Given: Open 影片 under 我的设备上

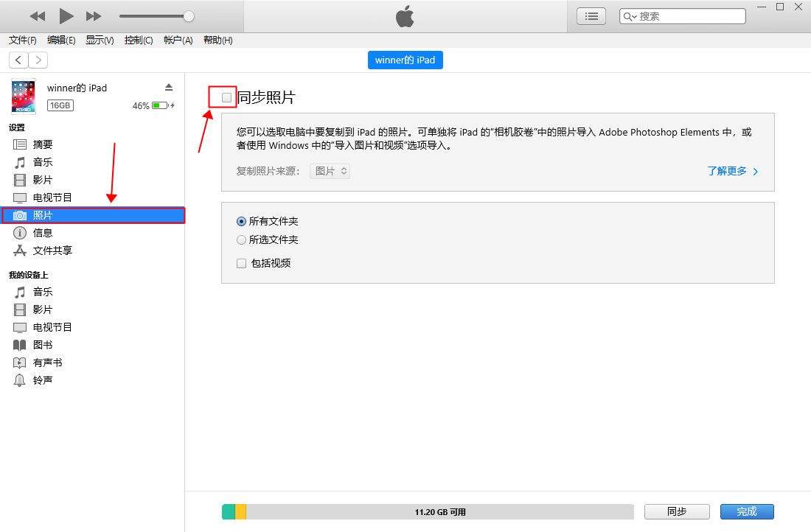Looking at the screenshot, I should point(92,309).
